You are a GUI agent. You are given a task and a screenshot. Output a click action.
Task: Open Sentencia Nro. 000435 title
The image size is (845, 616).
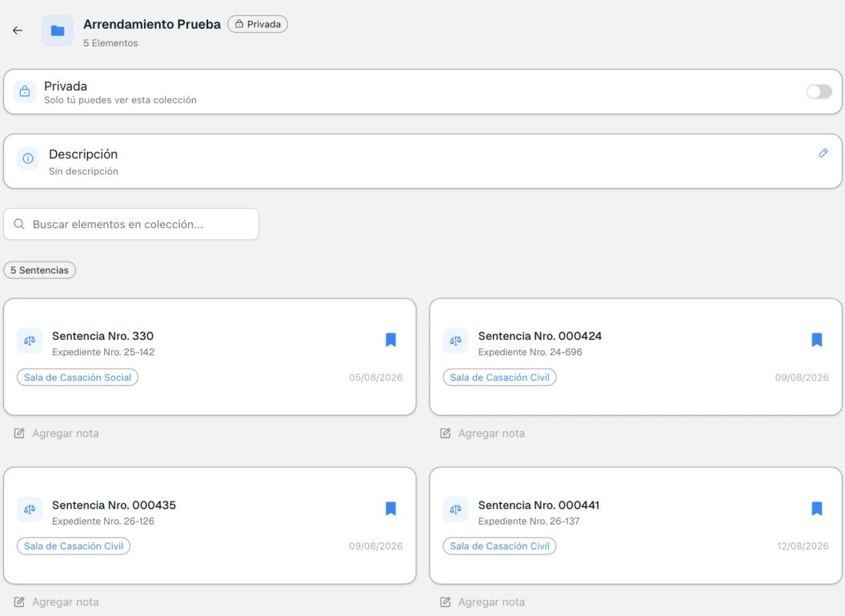pyautogui.click(x=114, y=505)
